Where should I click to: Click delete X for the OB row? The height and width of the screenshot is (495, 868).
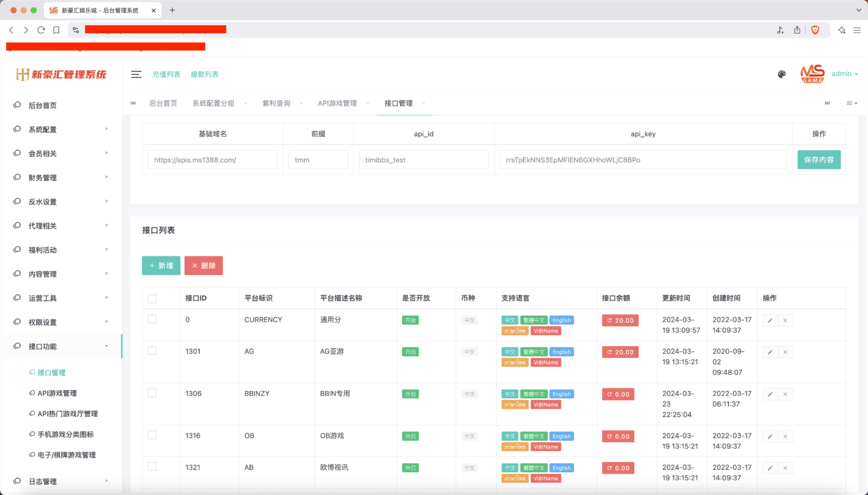tap(785, 436)
